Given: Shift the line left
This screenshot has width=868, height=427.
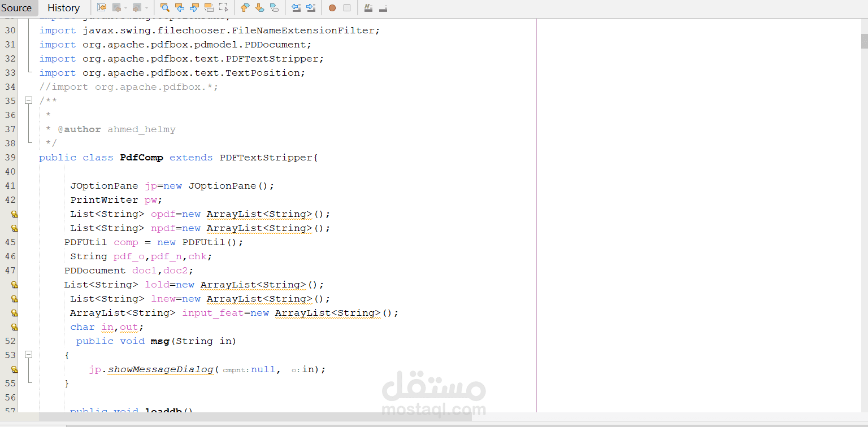Looking at the screenshot, I should click(296, 8).
